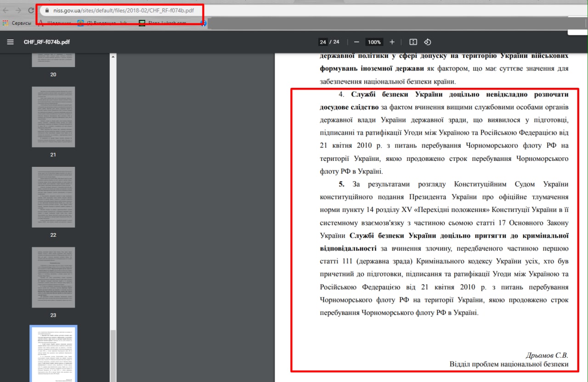Reload the current page
This screenshot has height=382, width=588.
click(x=31, y=10)
